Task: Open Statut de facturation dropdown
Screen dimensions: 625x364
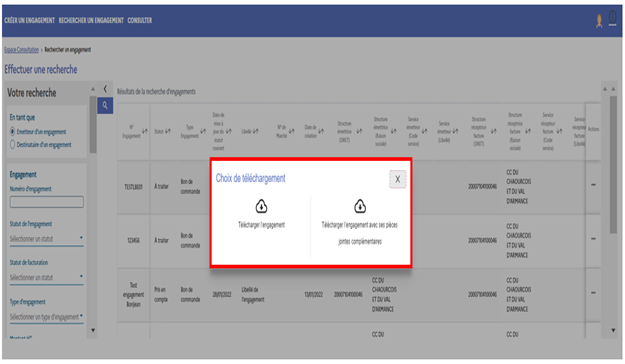Action: tap(46, 277)
